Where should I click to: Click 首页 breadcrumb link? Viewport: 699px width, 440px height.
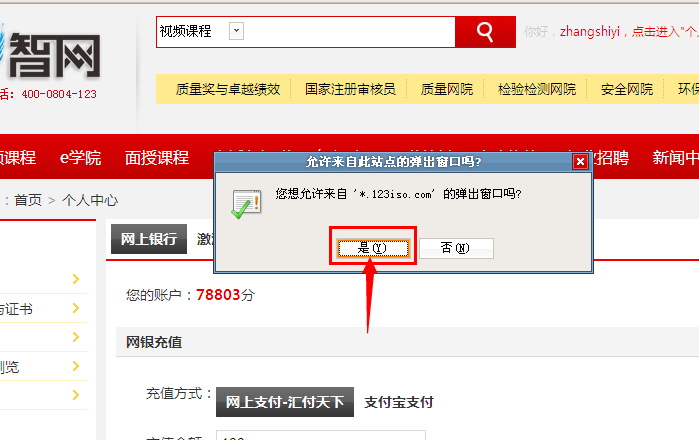(28, 200)
